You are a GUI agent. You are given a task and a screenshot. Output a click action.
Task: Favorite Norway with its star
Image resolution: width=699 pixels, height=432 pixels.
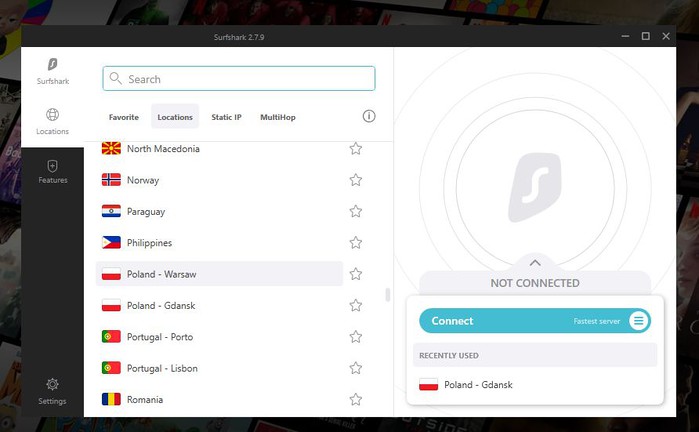355,180
